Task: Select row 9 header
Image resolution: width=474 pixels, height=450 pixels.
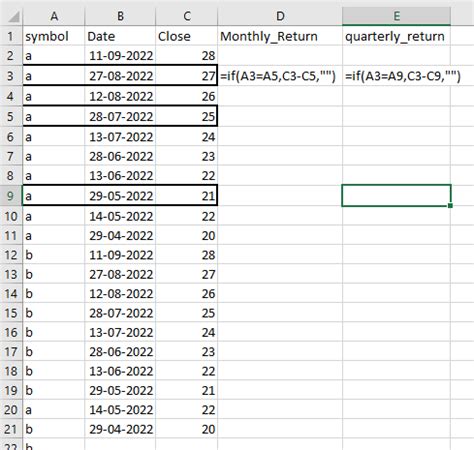Action: [11, 196]
